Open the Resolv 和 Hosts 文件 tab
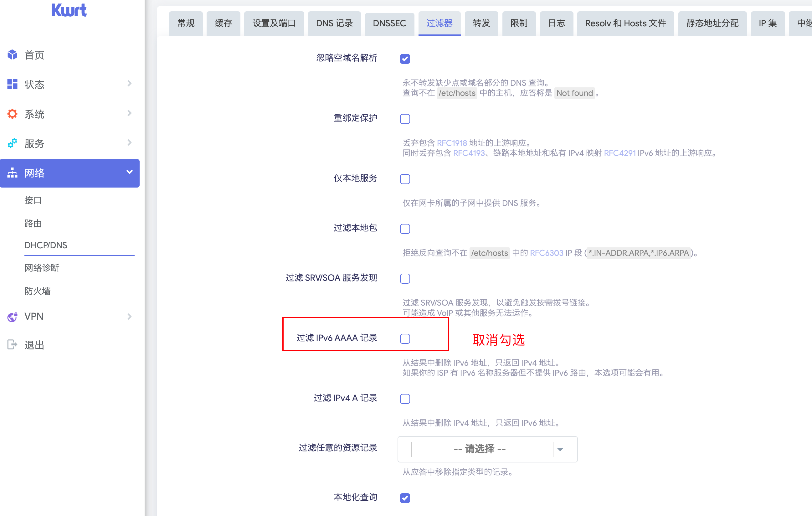Viewport: 812px width, 516px height. pos(625,23)
